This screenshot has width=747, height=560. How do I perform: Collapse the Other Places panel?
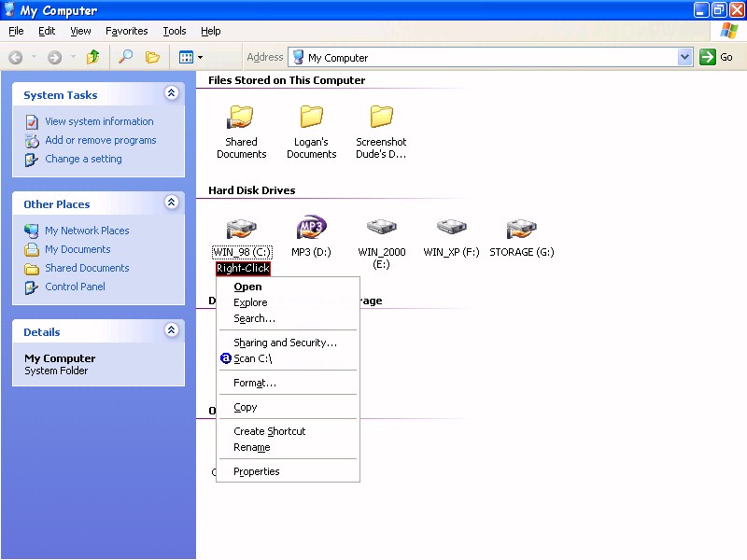(172, 202)
